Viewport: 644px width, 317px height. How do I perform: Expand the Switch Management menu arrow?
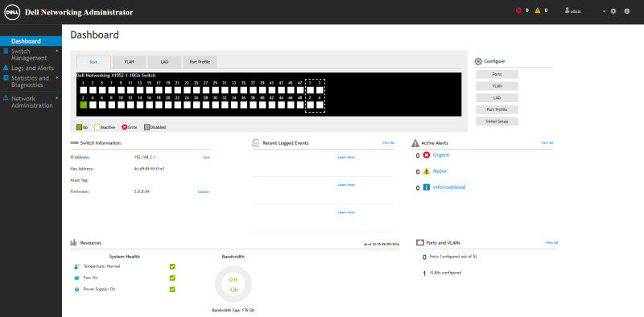57,51
